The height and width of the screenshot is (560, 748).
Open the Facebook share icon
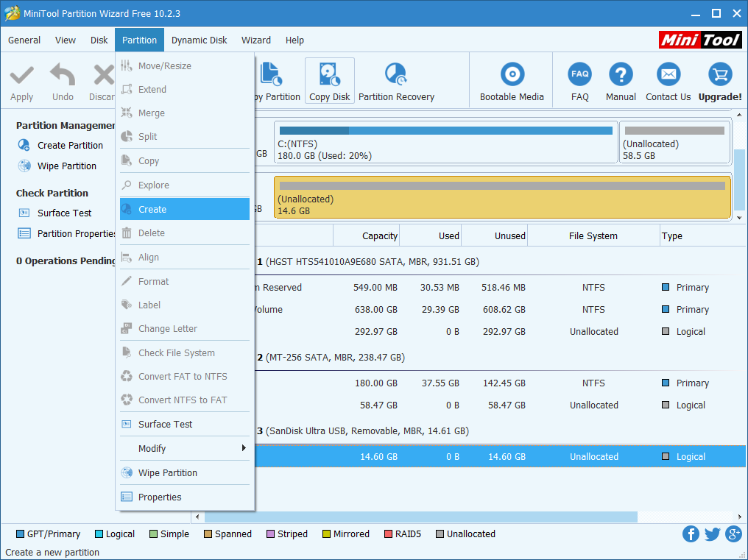[691, 534]
